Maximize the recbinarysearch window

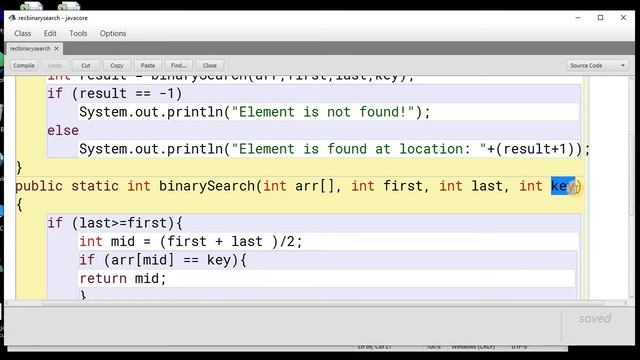coord(600,18)
